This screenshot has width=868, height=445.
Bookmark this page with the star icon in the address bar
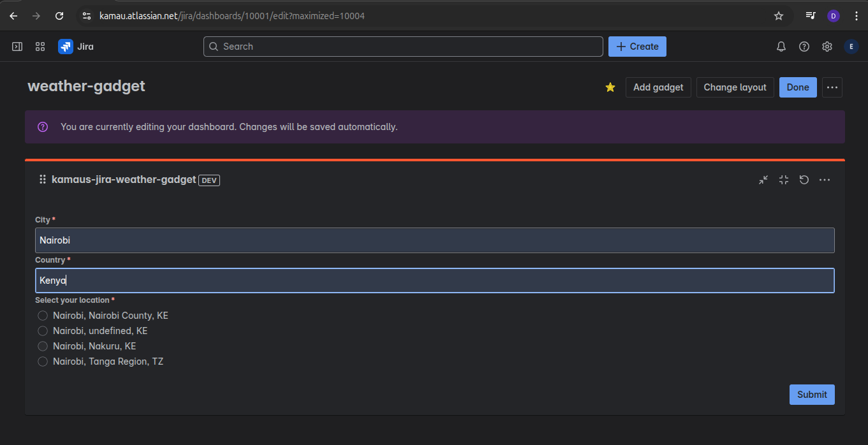tap(779, 16)
